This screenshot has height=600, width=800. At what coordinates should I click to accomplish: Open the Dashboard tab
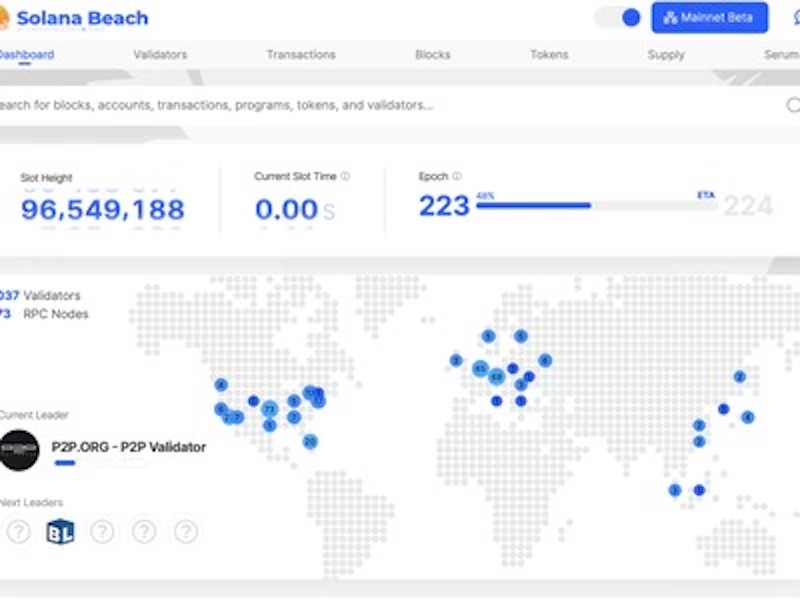26,55
